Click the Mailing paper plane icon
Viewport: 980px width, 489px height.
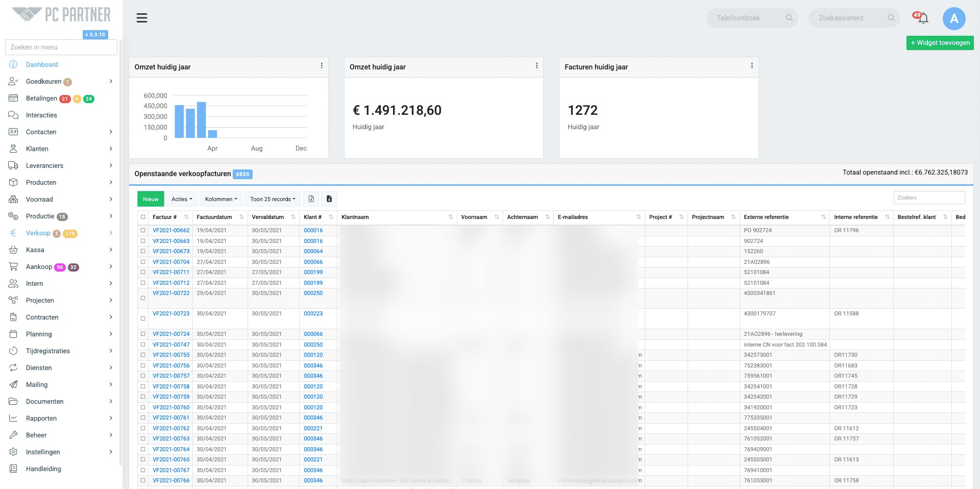[x=14, y=384]
